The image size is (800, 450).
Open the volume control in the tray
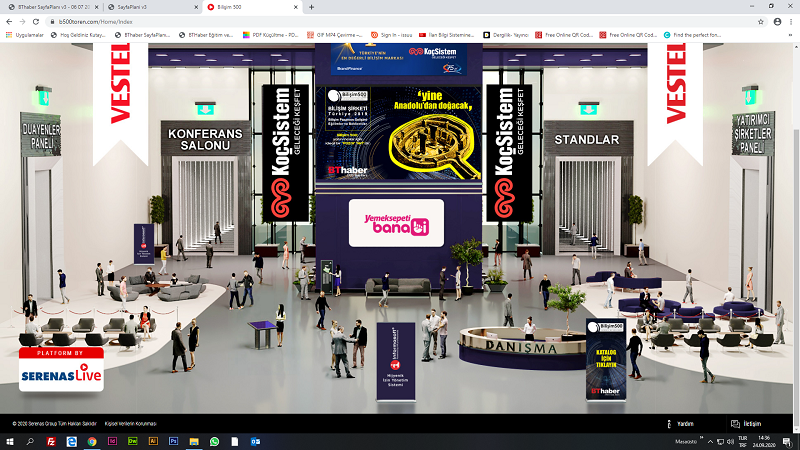(x=730, y=442)
